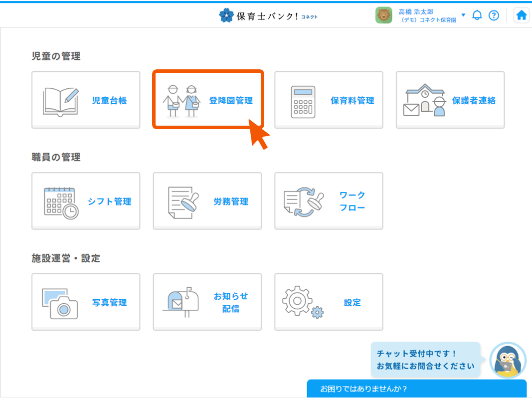The width and height of the screenshot is (532, 399).
Task: Click the 保護者連絡 parent contact icon
Action: coord(449,100)
